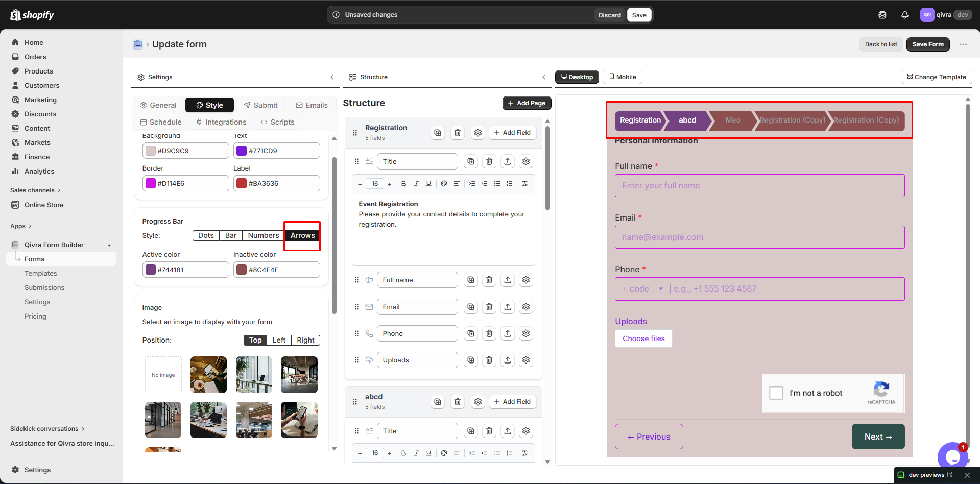The image size is (980, 484).
Task: Collapse the Settings panel chevron
Action: tap(332, 77)
